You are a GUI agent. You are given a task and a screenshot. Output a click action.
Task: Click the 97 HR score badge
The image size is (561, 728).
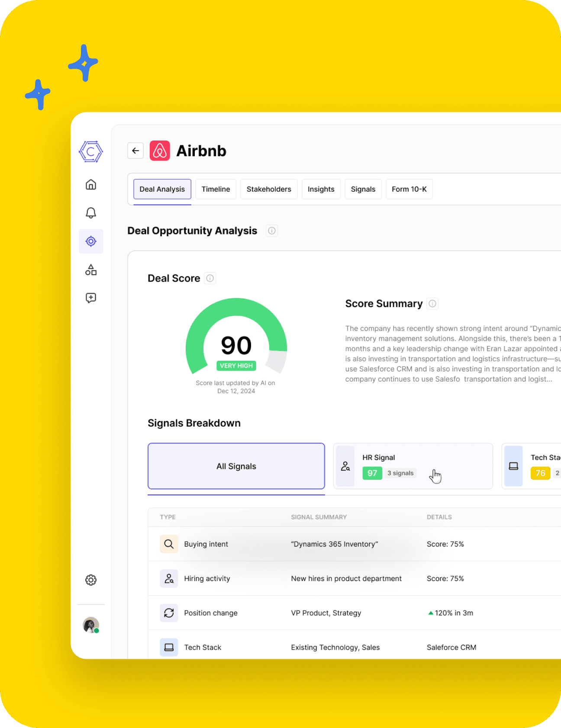[372, 473]
